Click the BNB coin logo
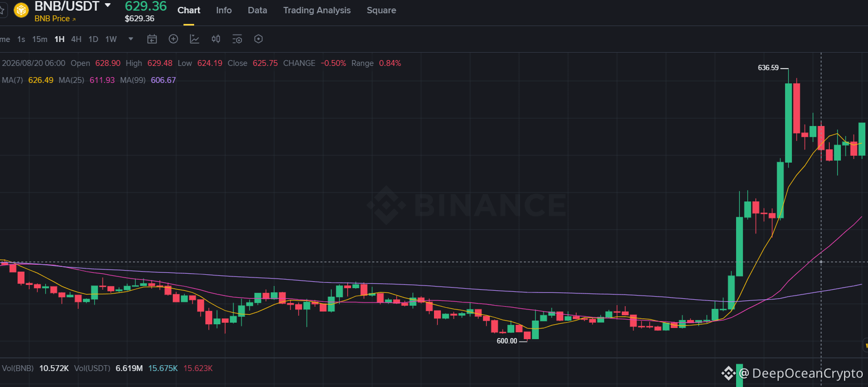 [x=21, y=10]
